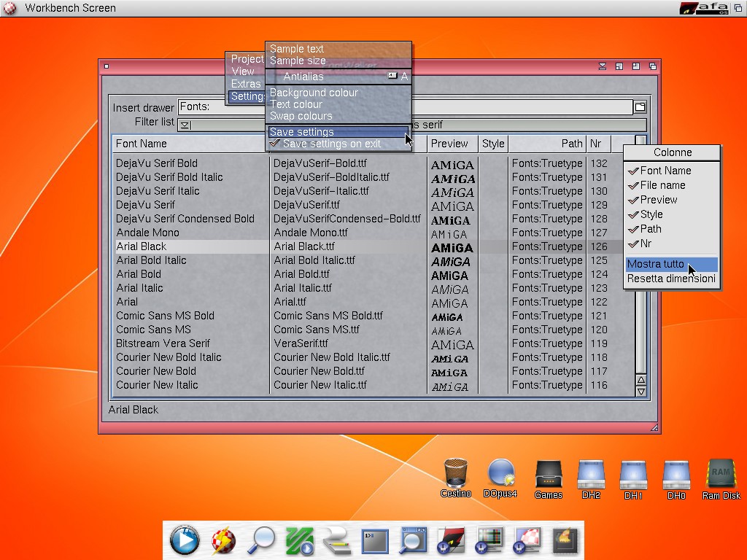Select Comic Sans MS Bold font row
747x560 pixels.
tap(165, 316)
